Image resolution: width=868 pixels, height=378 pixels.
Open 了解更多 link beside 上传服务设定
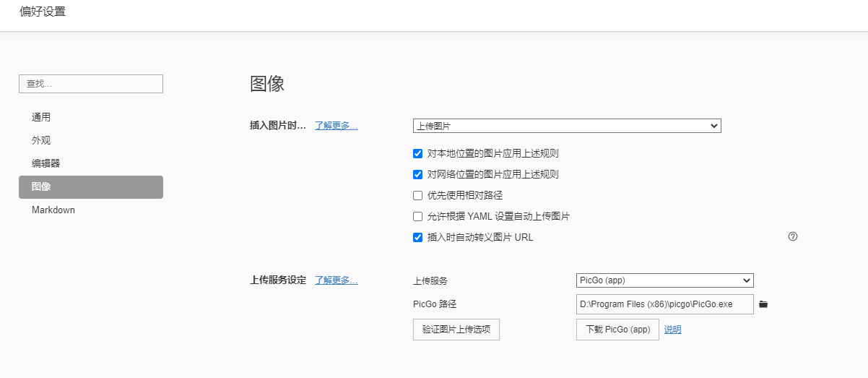337,280
